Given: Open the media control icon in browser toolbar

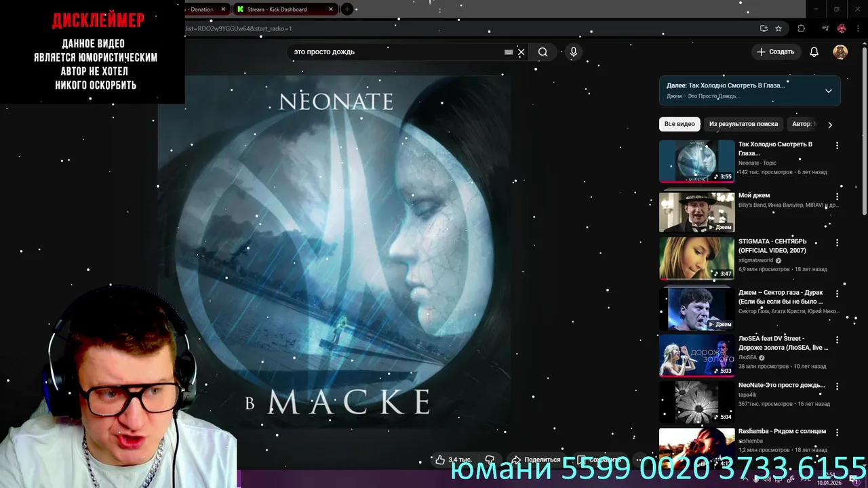Looking at the screenshot, I should point(825,28).
